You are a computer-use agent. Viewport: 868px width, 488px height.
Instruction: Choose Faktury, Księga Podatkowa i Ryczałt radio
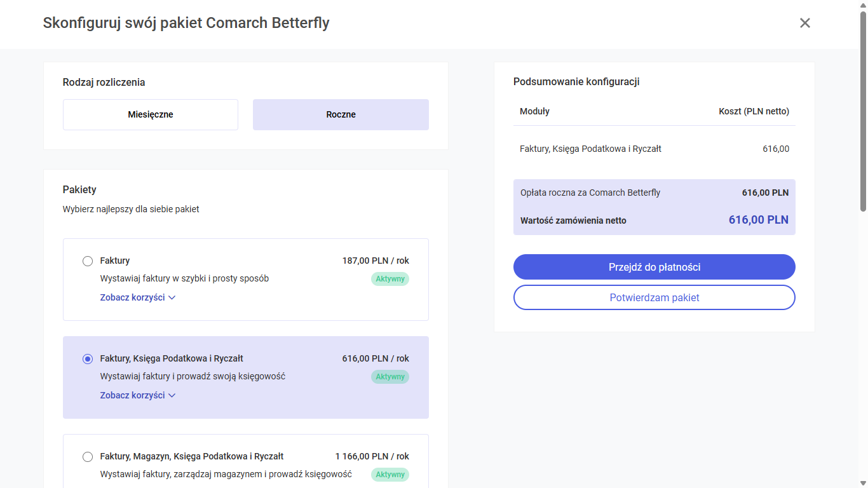click(88, 359)
